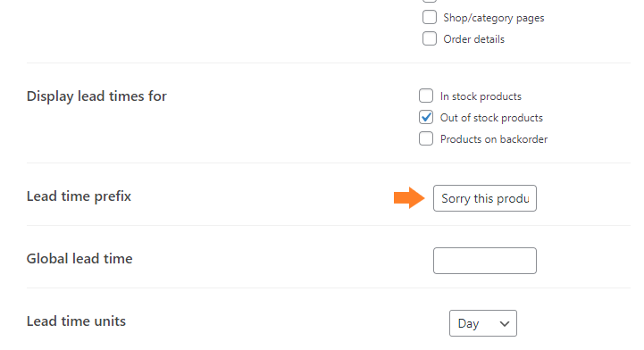
Task: Click the 'Global lead time' row label
Action: click(x=79, y=259)
